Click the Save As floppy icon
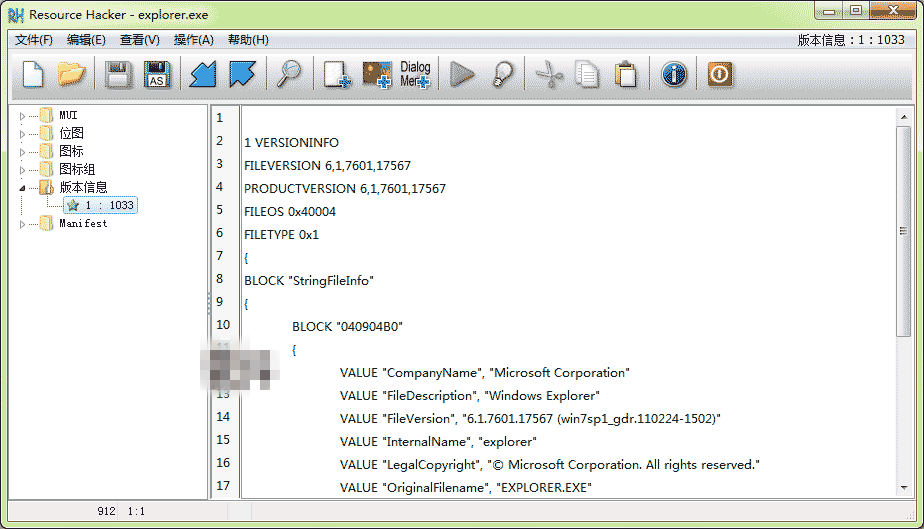The width and height of the screenshot is (924, 529). pyautogui.click(x=157, y=75)
